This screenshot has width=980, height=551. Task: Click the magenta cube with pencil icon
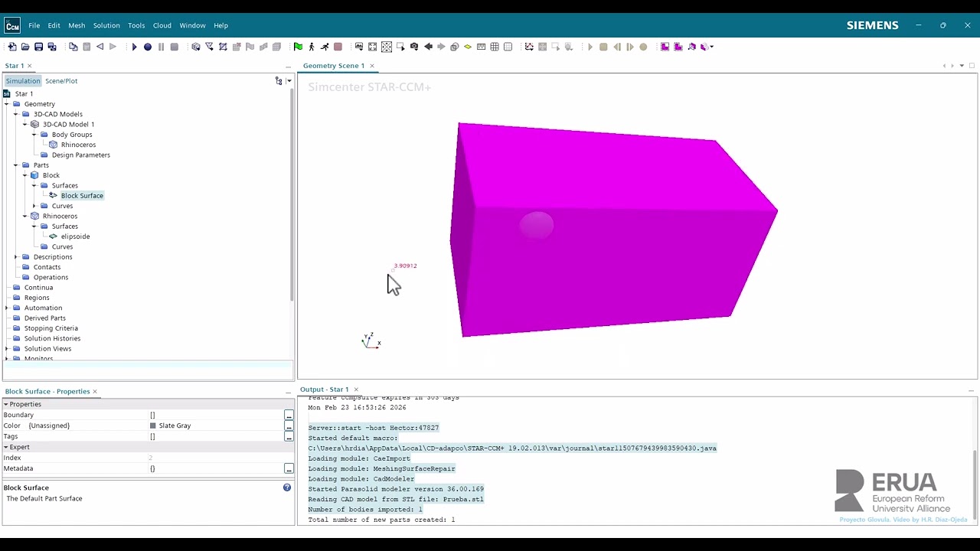click(692, 47)
